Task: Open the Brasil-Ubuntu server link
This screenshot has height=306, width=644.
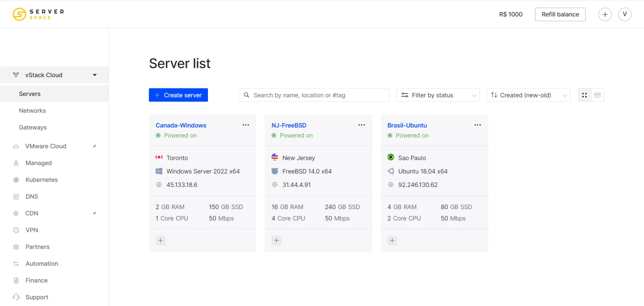Action: (407, 125)
